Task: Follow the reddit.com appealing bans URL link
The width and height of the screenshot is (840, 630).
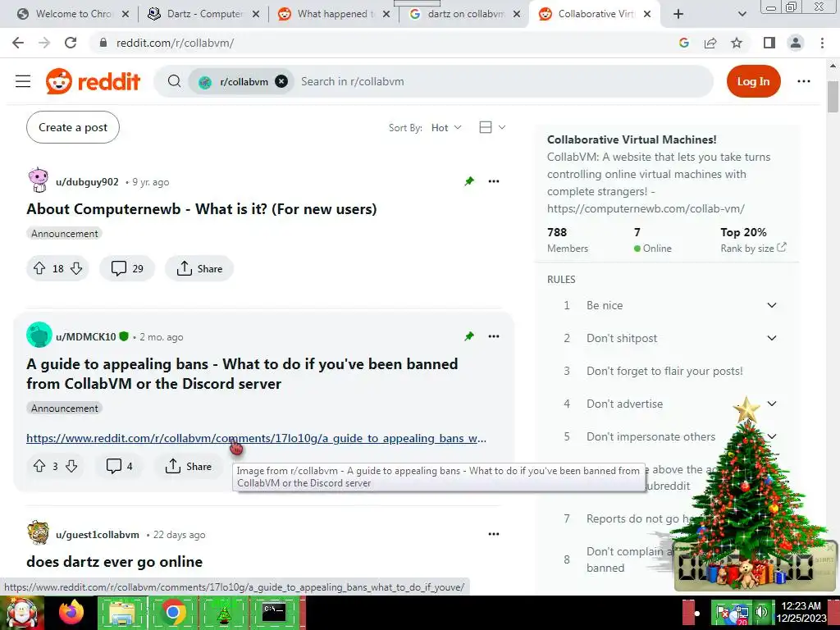Action: [x=256, y=438]
